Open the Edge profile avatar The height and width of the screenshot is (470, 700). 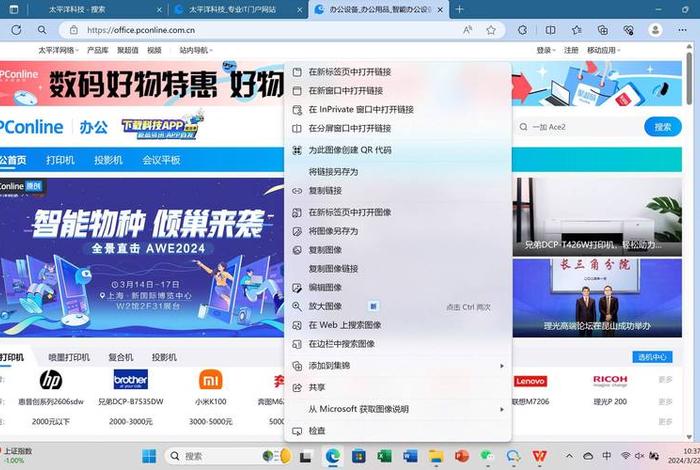click(655, 30)
